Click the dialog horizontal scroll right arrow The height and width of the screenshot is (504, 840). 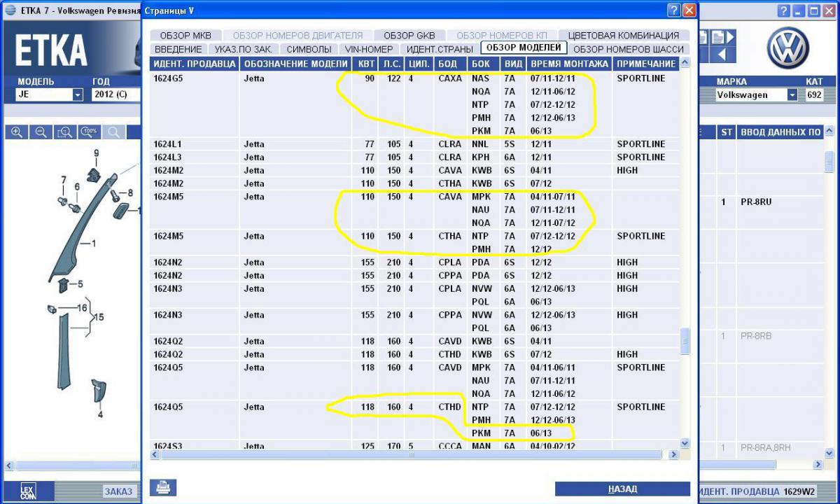tap(673, 455)
